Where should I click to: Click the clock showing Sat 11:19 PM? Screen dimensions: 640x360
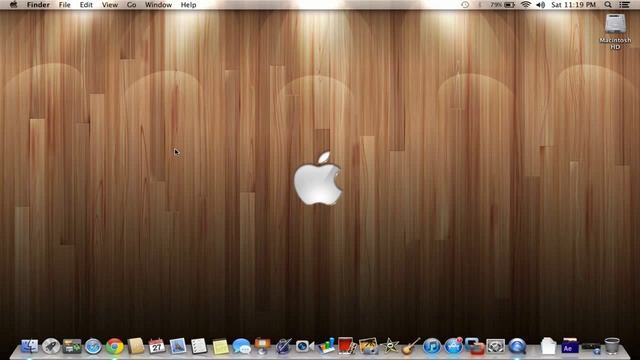click(x=573, y=5)
